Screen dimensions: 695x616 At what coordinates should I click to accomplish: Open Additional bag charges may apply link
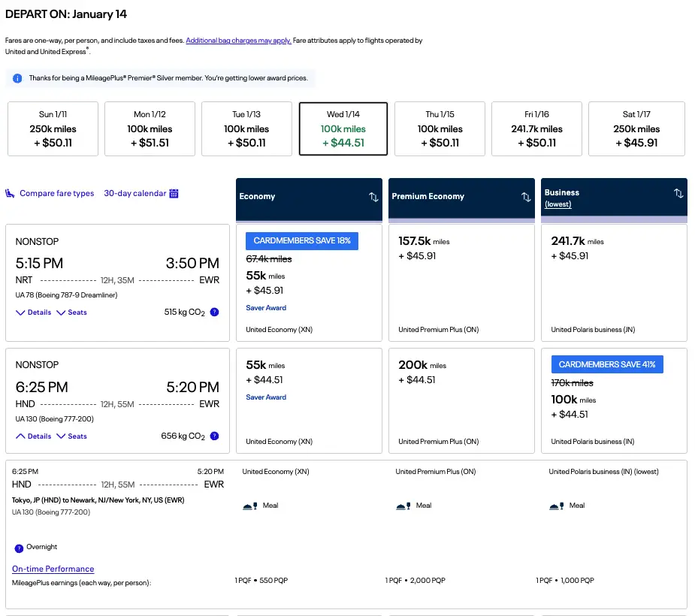click(238, 41)
